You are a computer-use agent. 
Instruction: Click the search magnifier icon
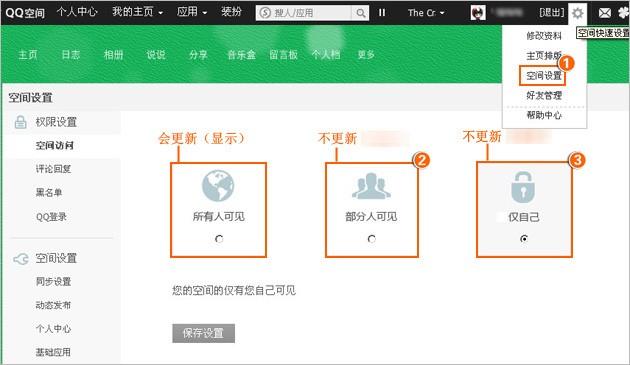pyautogui.click(x=360, y=13)
